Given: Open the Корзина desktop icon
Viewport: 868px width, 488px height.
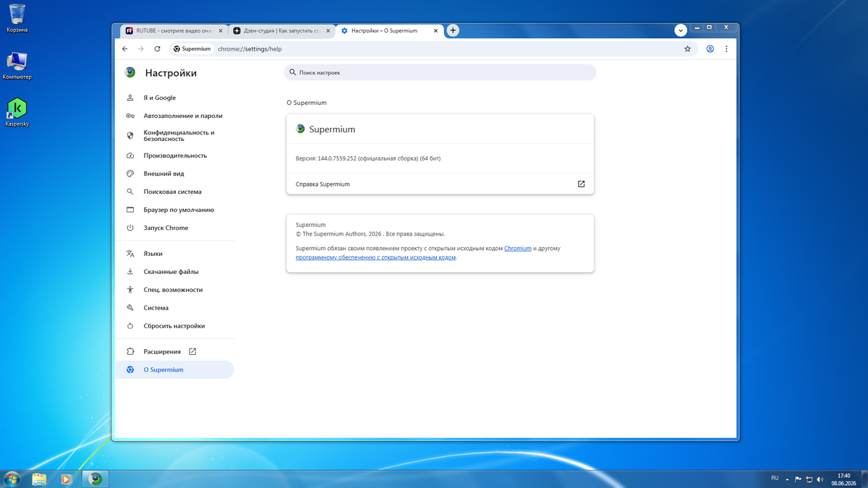Looking at the screenshot, I should point(17,19).
